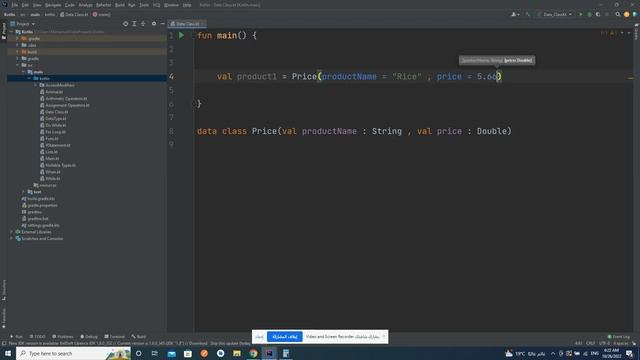The image size is (640, 360).
Task: Open the Debug tool window
Action: point(89,337)
